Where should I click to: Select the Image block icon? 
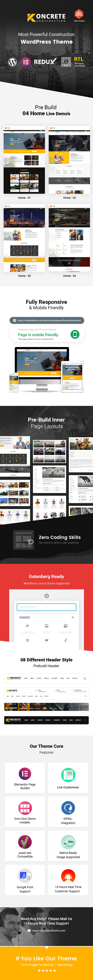47,625
